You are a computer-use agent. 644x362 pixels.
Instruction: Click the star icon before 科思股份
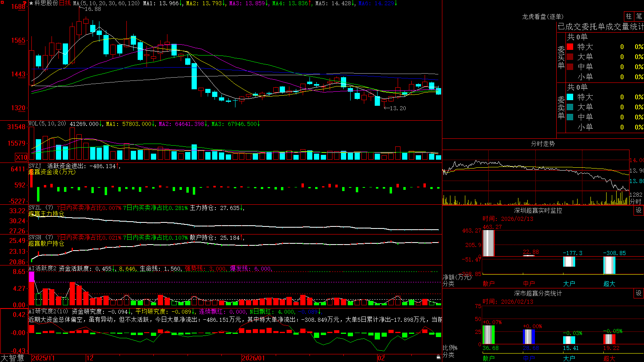31,3
